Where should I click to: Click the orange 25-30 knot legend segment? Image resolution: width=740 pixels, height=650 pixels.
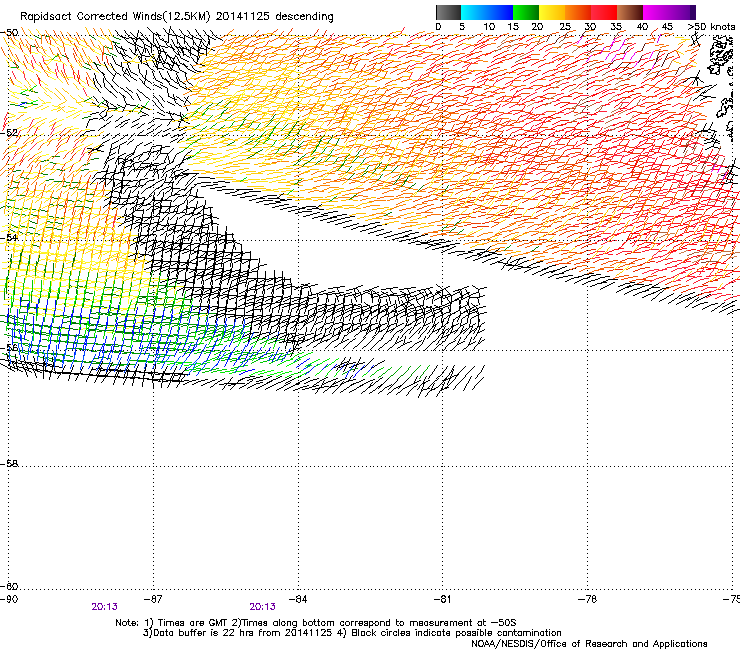578,12
